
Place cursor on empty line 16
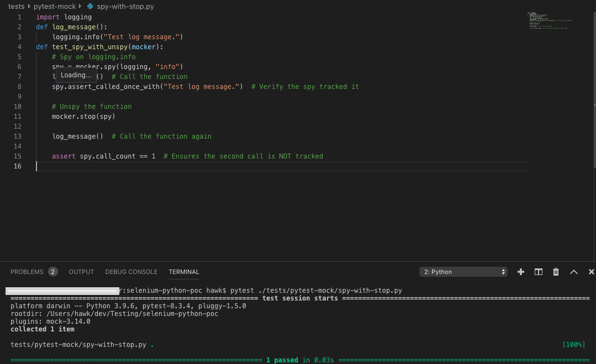click(x=281, y=166)
